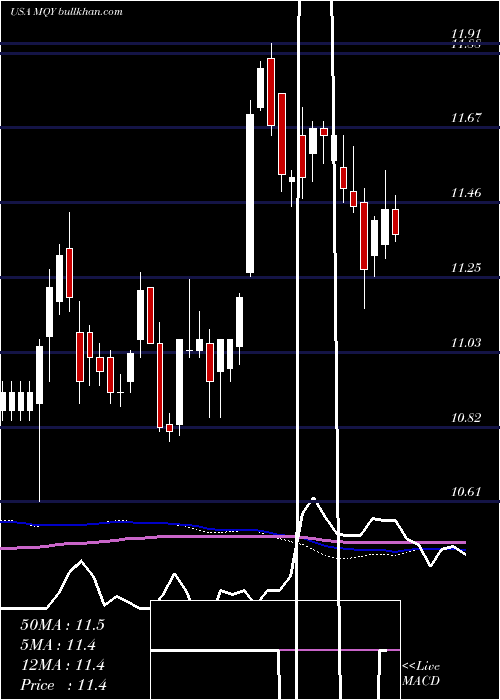
Task: Click the '<<Live MACD' label
Action: (421, 673)
